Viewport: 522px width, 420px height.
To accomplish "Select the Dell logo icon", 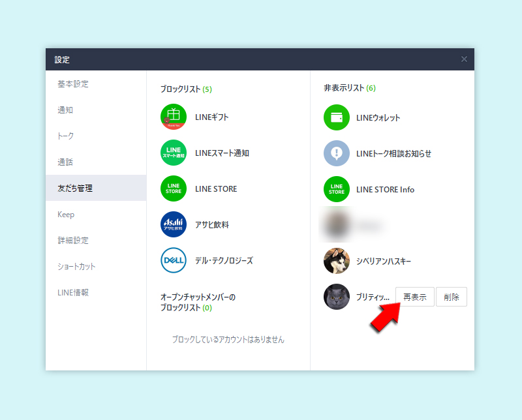I will pos(174,260).
